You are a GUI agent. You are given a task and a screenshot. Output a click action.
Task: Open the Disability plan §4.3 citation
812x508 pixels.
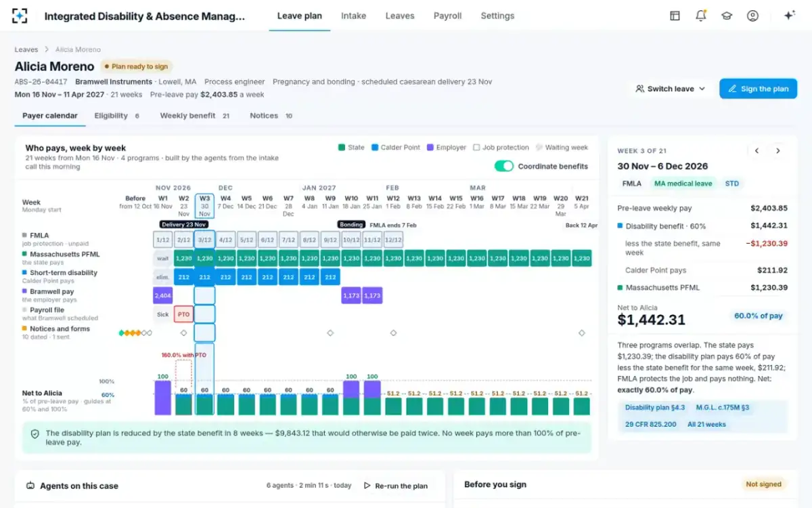click(x=655, y=408)
